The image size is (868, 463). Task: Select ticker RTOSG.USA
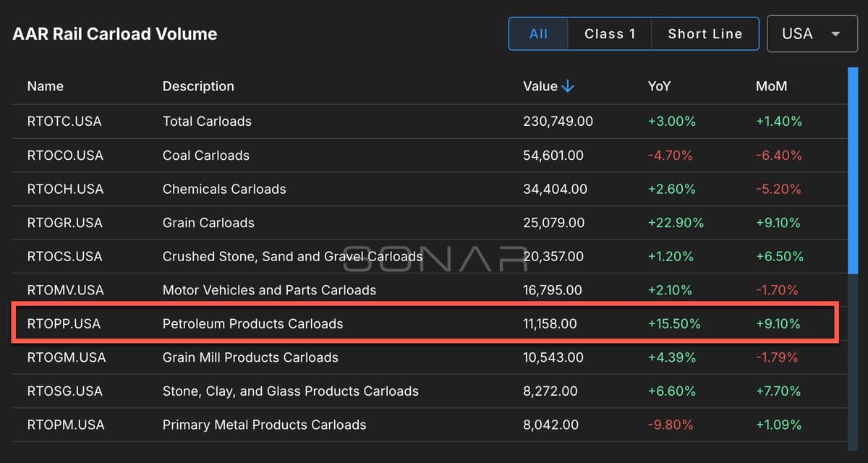tap(65, 391)
